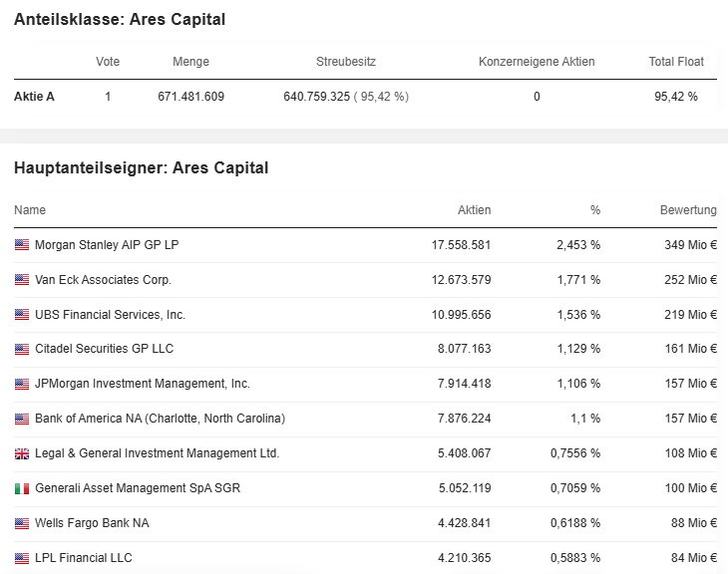Click the flag icon next to Van Eck Associates

(x=22, y=280)
